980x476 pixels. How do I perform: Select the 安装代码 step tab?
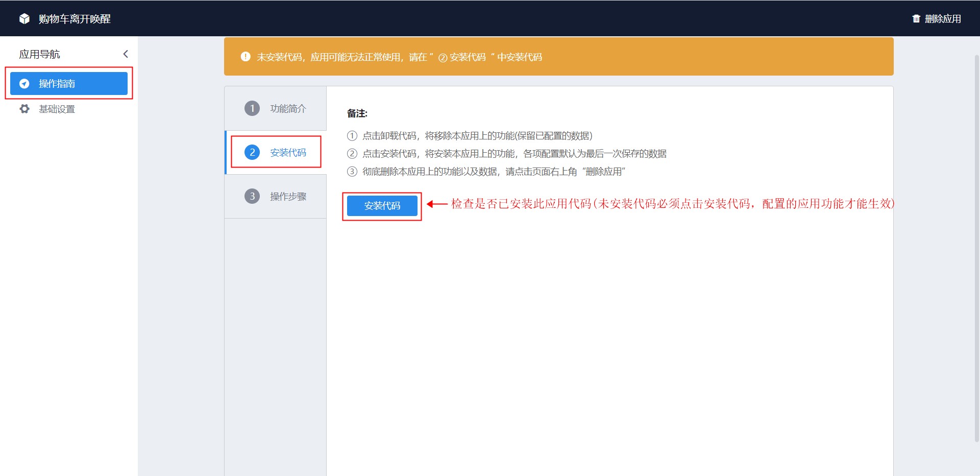(x=276, y=152)
